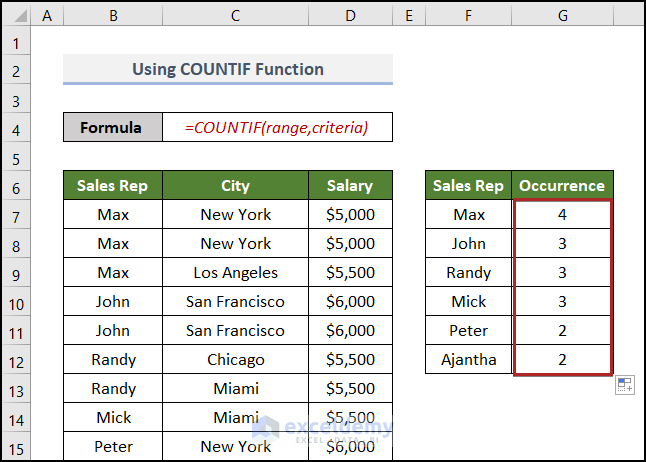Select the City column header cell
646x462 pixels.
point(235,186)
